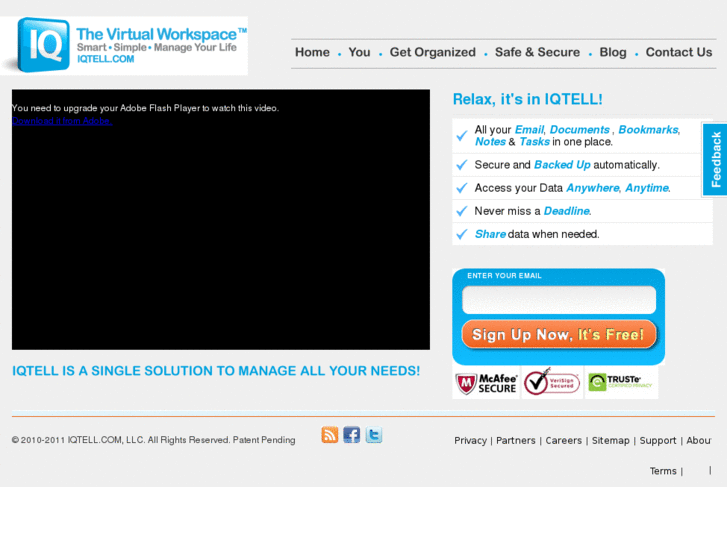Open the Privacy footer link
The width and height of the screenshot is (727, 545).
point(470,441)
